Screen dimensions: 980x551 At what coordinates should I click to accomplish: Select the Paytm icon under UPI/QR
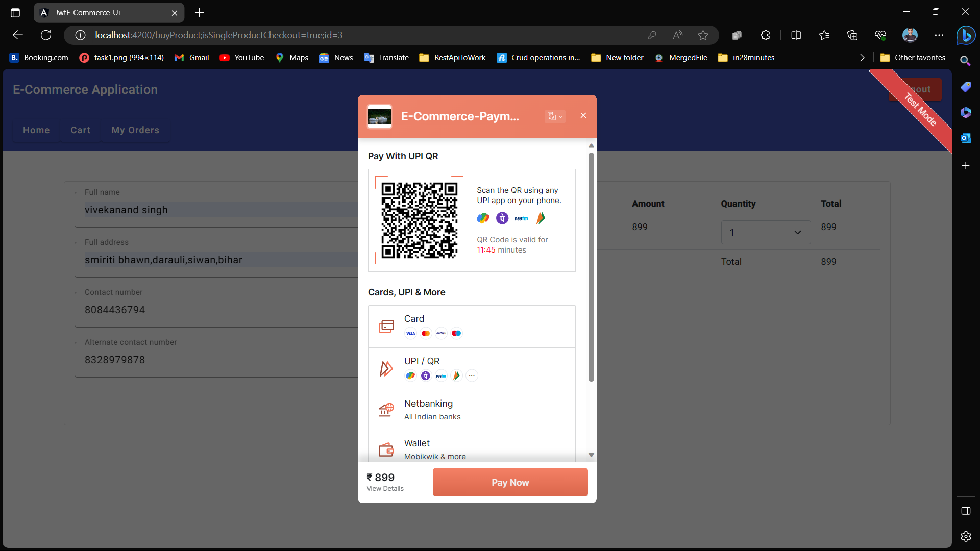[440, 375]
